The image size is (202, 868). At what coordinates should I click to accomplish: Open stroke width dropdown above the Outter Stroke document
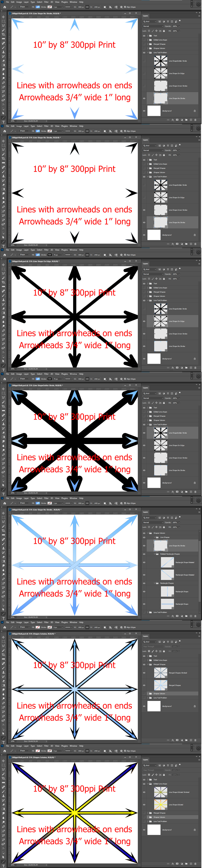(x=63, y=379)
